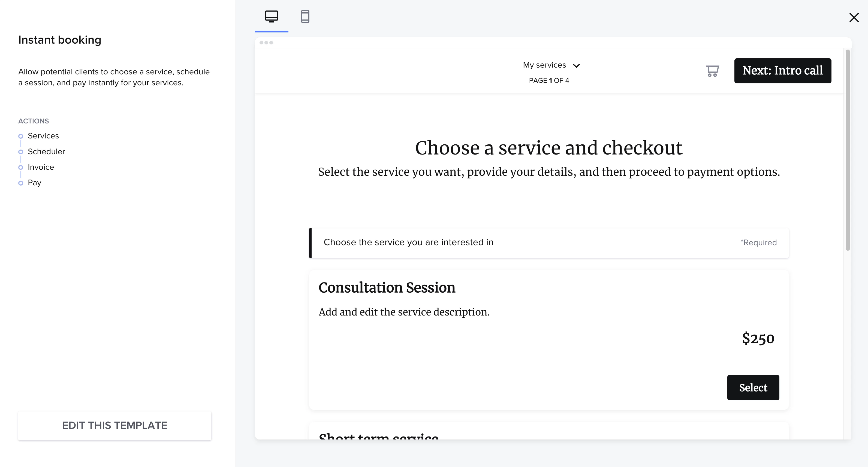The image size is (868, 467).
Task: Switch to mobile preview icon
Action: tap(305, 16)
